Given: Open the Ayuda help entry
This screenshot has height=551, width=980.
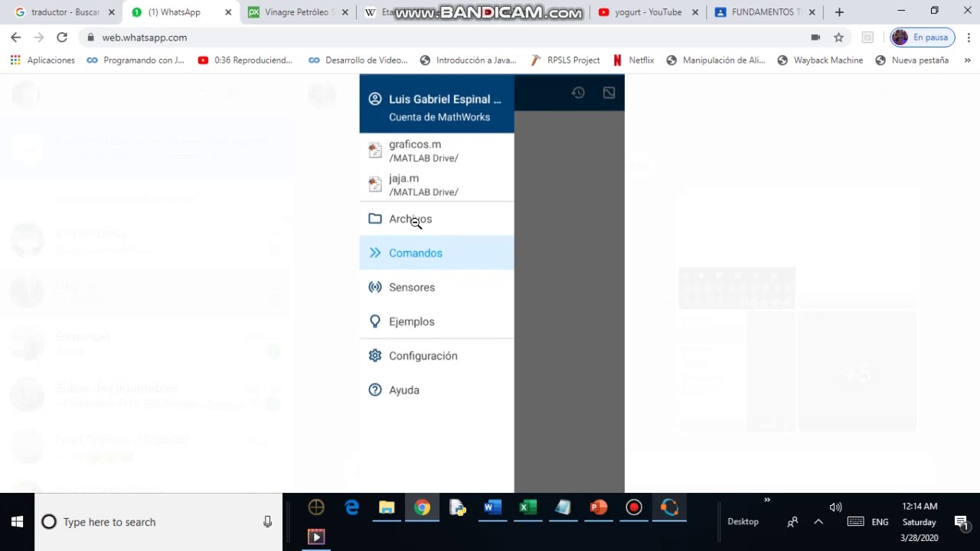Looking at the screenshot, I should (x=436, y=390).
